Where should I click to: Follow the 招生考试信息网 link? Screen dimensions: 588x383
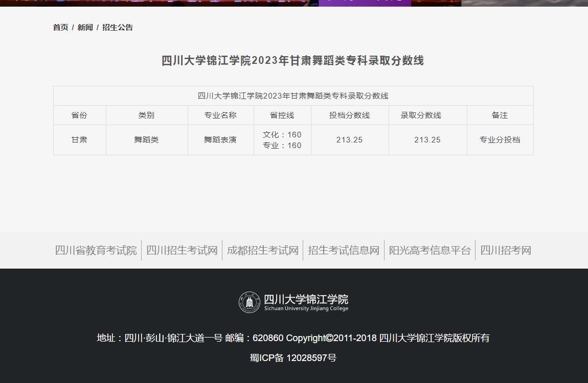344,250
